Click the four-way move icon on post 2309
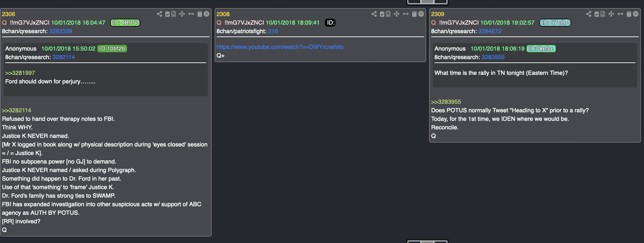 [x=611, y=14]
